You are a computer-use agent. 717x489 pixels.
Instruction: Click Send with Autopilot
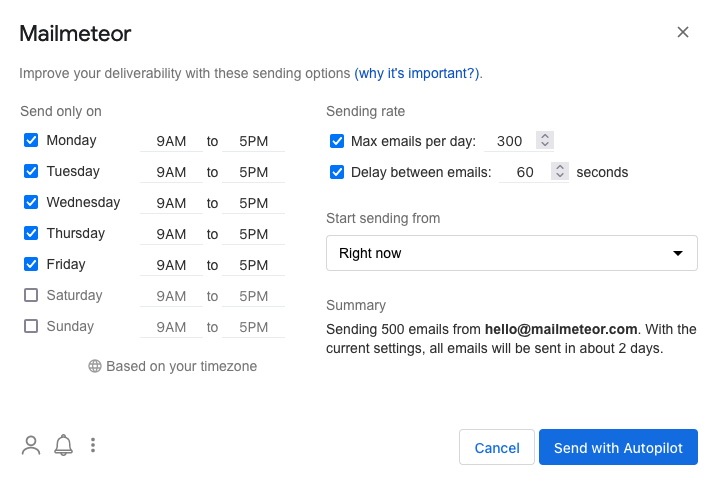618,447
